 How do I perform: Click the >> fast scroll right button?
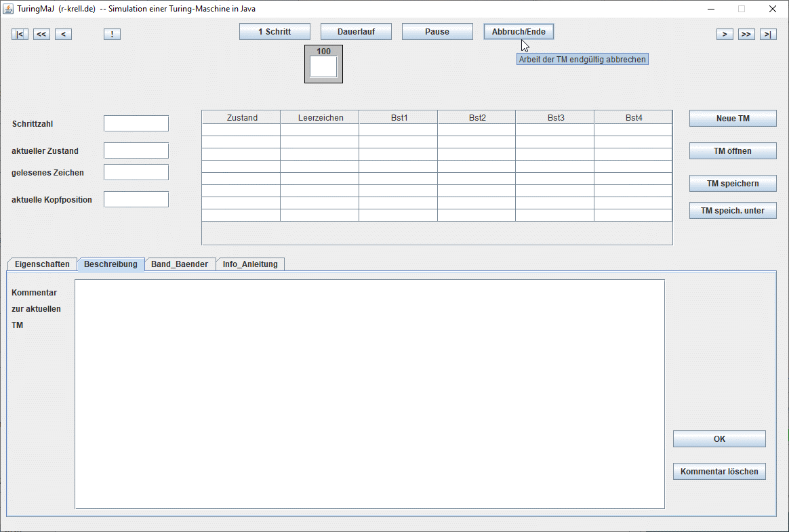746,35
